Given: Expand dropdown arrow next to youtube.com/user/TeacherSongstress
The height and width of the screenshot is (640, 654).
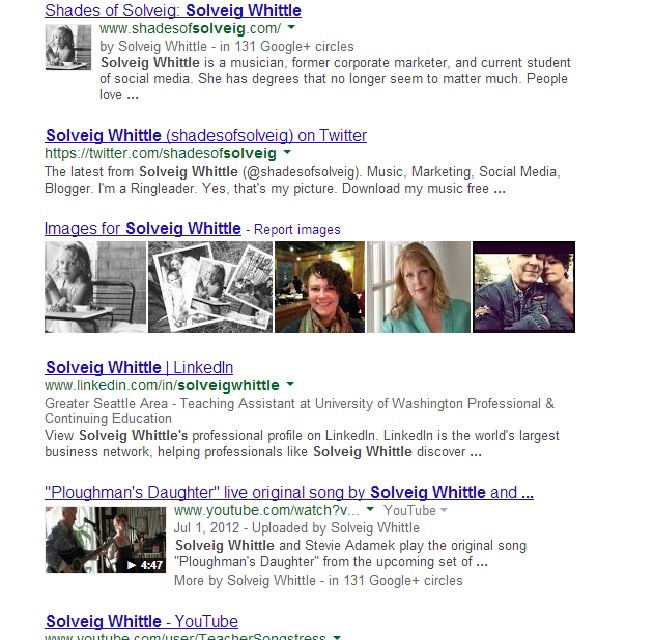Looking at the screenshot, I should [337, 637].
